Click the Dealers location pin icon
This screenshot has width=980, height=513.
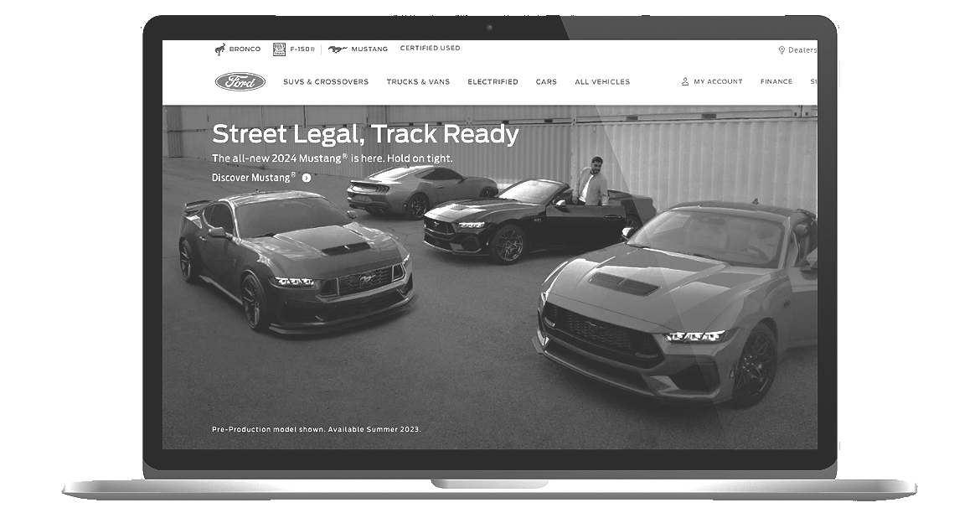click(x=781, y=50)
